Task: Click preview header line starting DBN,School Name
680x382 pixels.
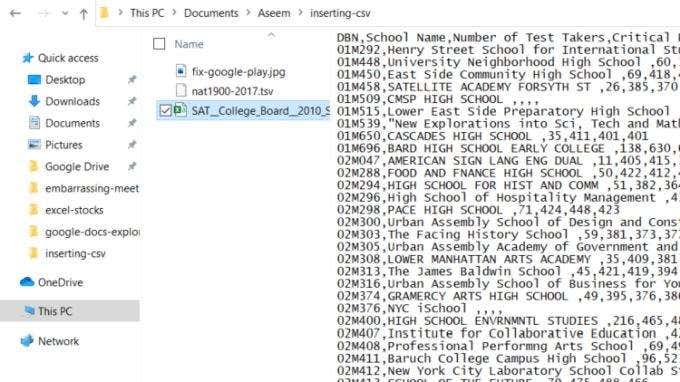Action: 508,38
